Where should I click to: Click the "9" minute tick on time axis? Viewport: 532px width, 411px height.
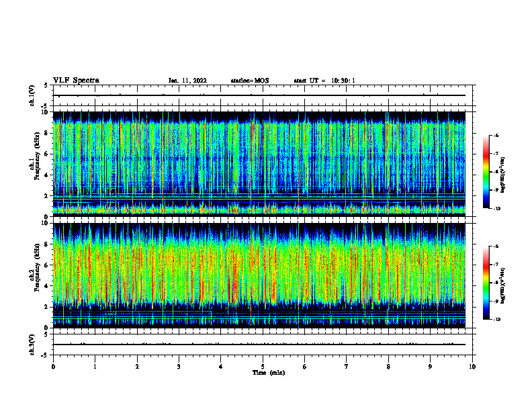pos(430,367)
